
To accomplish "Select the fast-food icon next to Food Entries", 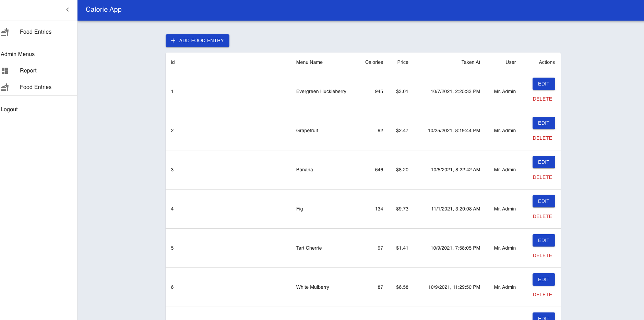I will click(5, 32).
